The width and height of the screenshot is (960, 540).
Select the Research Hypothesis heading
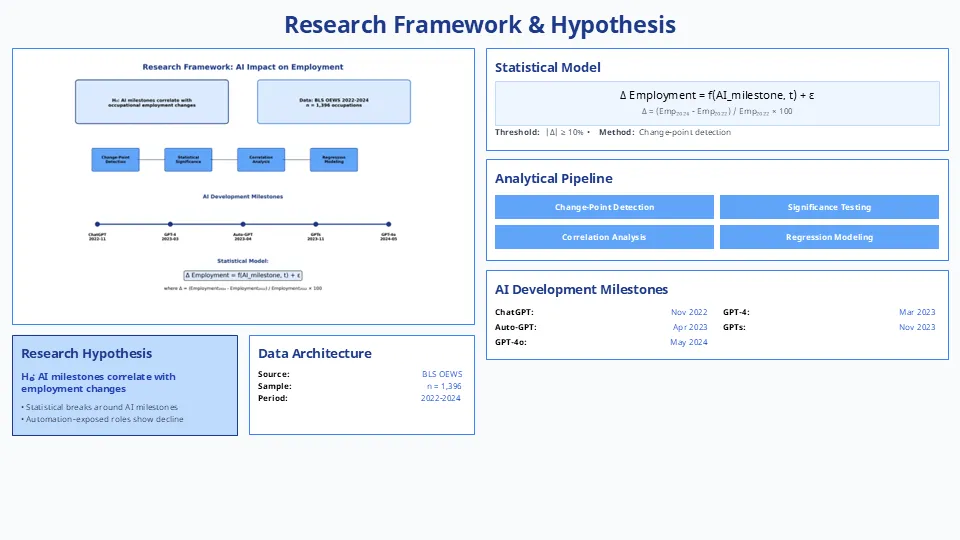87,353
